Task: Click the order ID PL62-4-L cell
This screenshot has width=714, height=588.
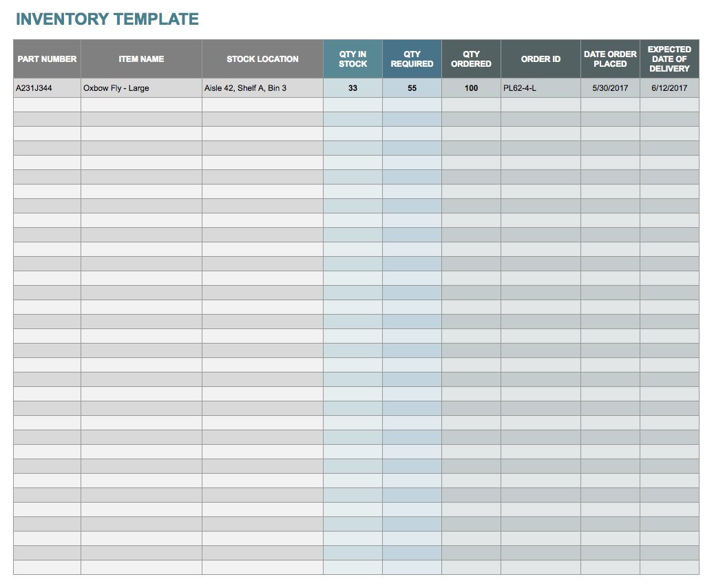Action: click(540, 88)
